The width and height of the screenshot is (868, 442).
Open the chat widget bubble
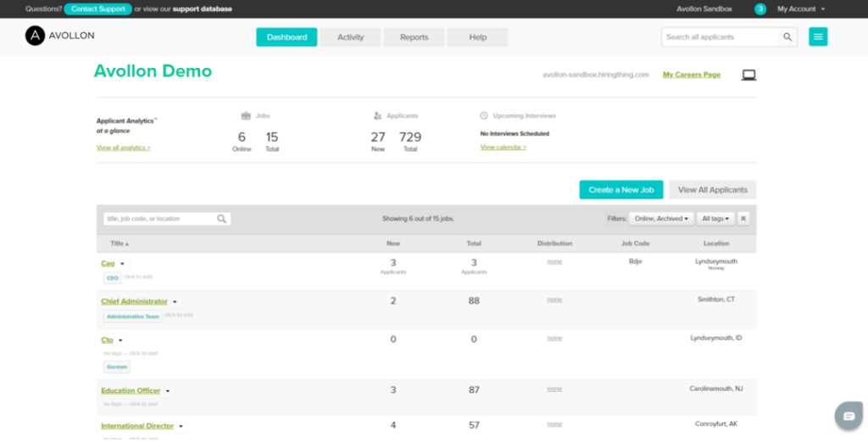coord(848,415)
